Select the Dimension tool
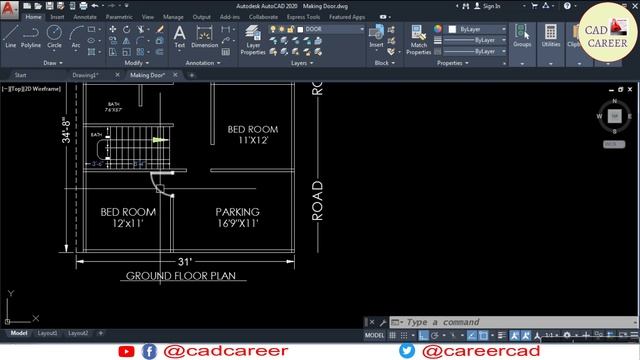 (x=204, y=36)
